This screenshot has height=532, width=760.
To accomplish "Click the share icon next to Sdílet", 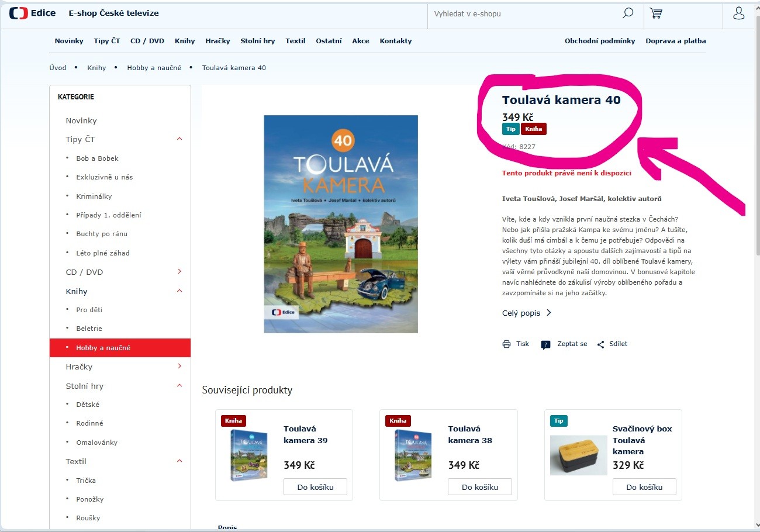I will tap(600, 344).
